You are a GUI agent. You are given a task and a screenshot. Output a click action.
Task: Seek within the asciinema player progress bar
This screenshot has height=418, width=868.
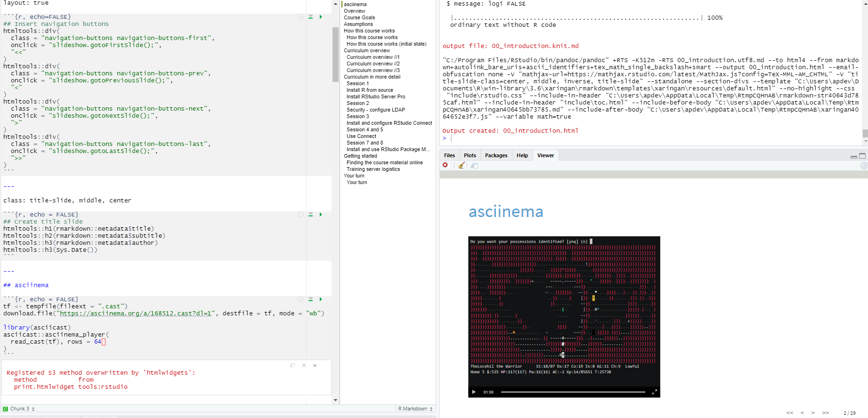click(573, 392)
